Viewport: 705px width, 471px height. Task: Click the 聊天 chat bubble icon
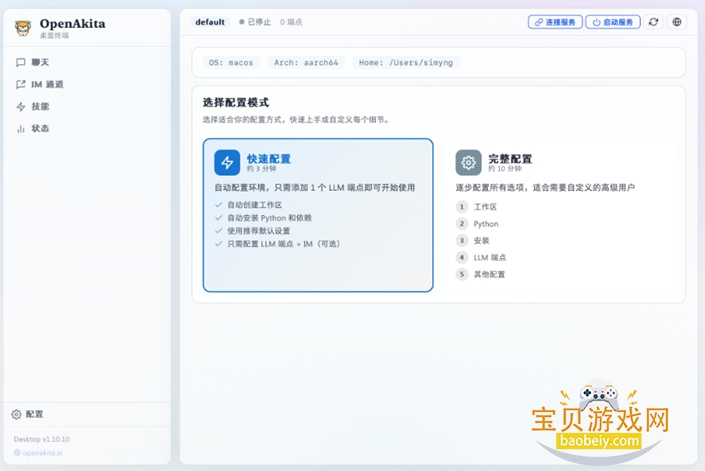click(x=21, y=62)
